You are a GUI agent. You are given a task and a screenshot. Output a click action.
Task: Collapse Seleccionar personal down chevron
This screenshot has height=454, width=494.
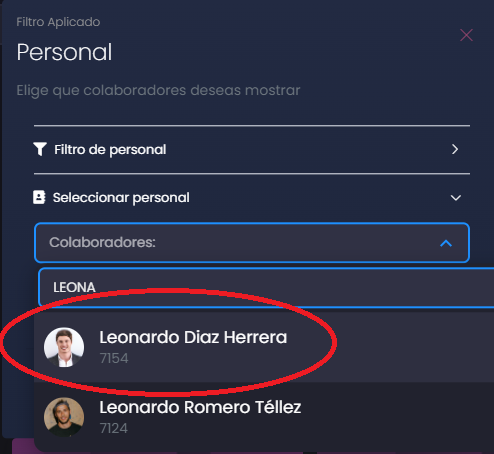click(456, 198)
